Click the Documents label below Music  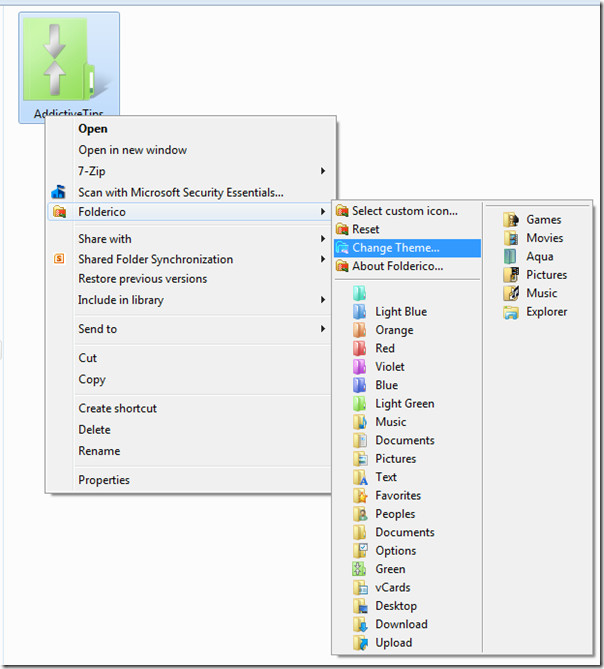[405, 440]
